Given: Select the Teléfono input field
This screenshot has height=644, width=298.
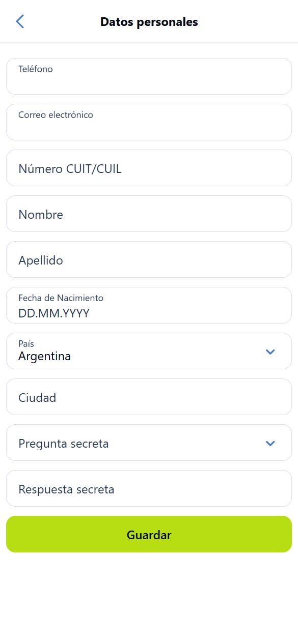Looking at the screenshot, I should 149,76.
